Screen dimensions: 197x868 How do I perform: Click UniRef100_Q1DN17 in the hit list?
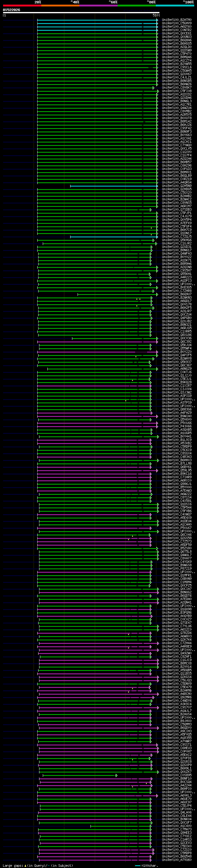click(177, 233)
